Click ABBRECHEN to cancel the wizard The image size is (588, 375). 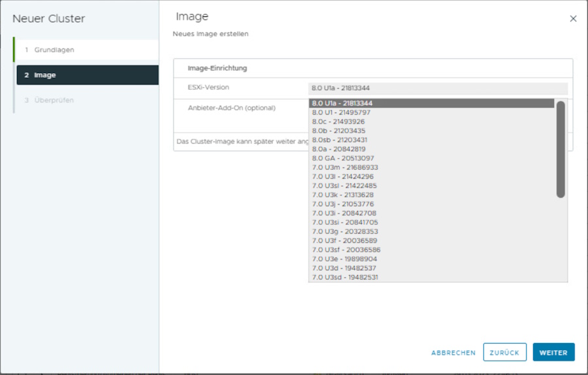(x=453, y=353)
